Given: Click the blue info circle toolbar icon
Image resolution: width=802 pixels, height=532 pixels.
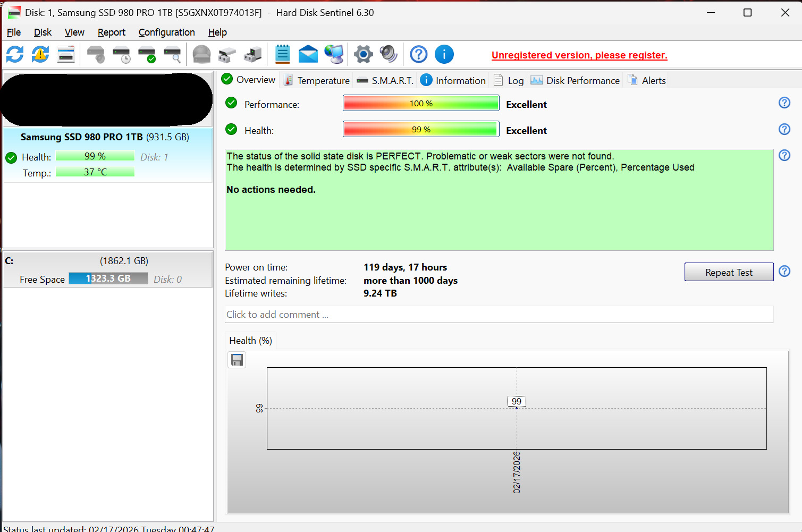Looking at the screenshot, I should (444, 54).
